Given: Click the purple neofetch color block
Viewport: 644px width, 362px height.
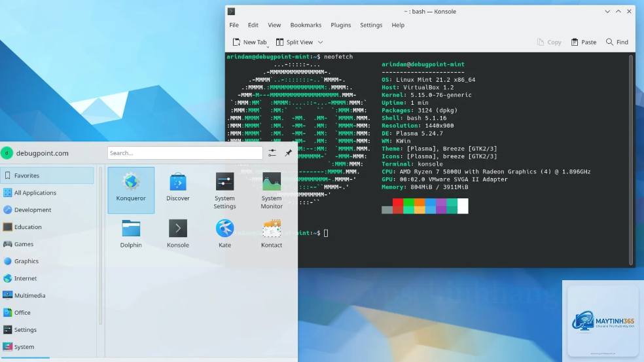Looking at the screenshot, I should click(441, 206).
